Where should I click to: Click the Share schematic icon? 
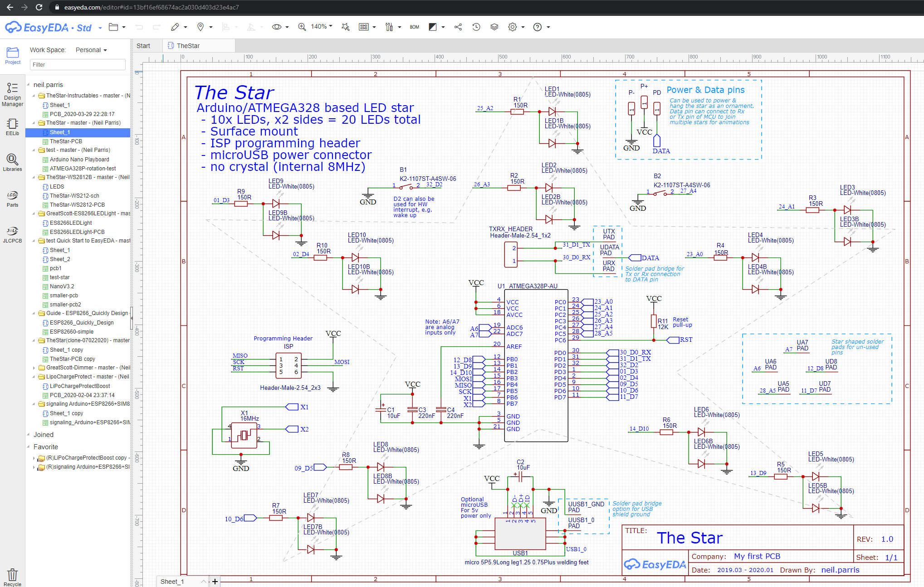(x=458, y=27)
